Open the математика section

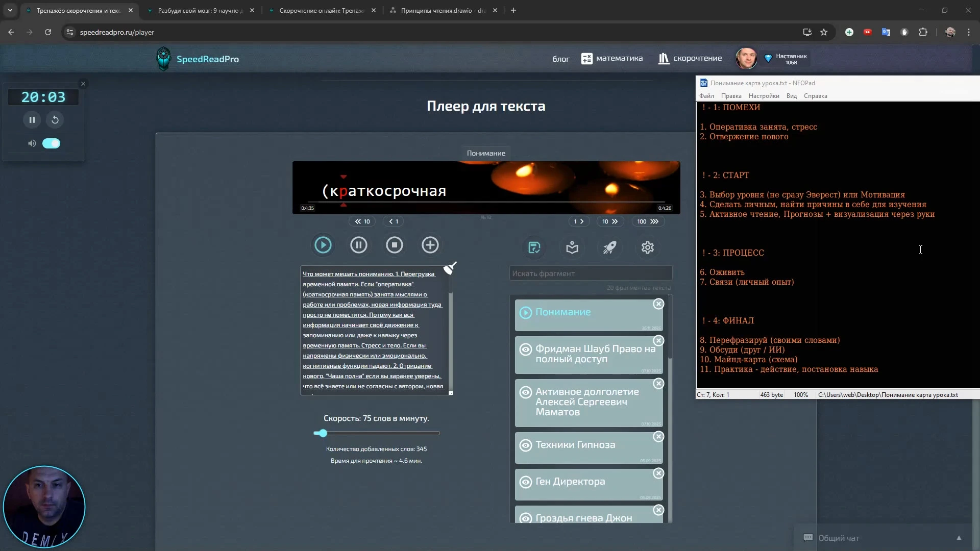click(x=612, y=59)
